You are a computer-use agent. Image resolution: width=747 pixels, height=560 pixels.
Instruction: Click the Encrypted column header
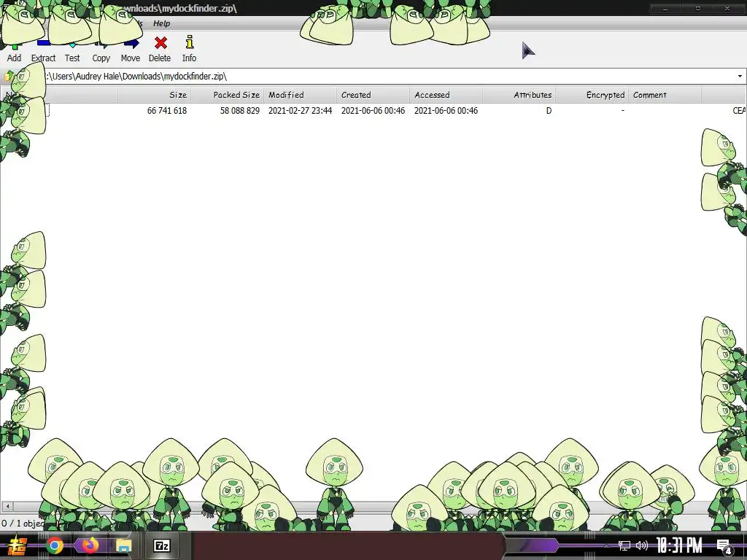(x=592, y=95)
